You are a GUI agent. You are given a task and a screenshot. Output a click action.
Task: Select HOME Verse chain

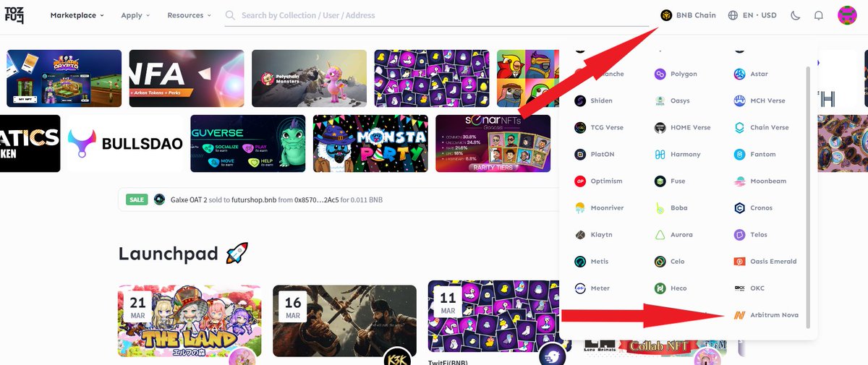(x=682, y=127)
